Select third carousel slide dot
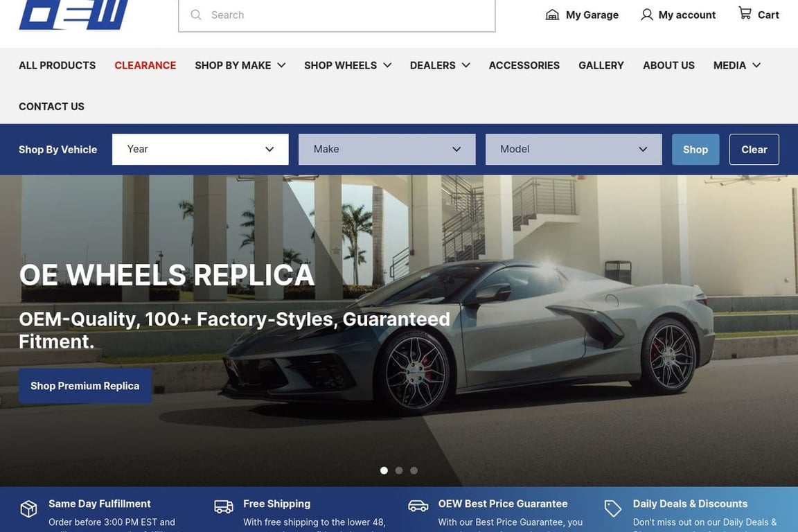 [x=414, y=470]
